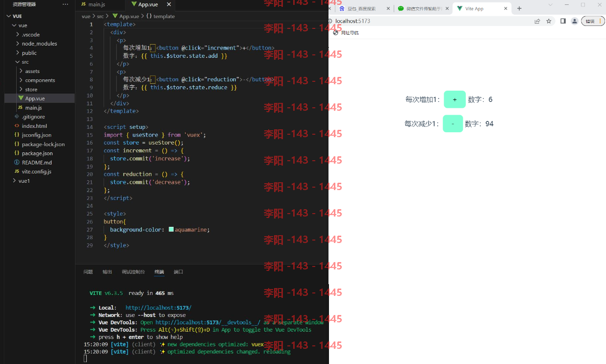Toggle the browser side panel icon
This screenshot has height=364, width=606.
tap(563, 21)
